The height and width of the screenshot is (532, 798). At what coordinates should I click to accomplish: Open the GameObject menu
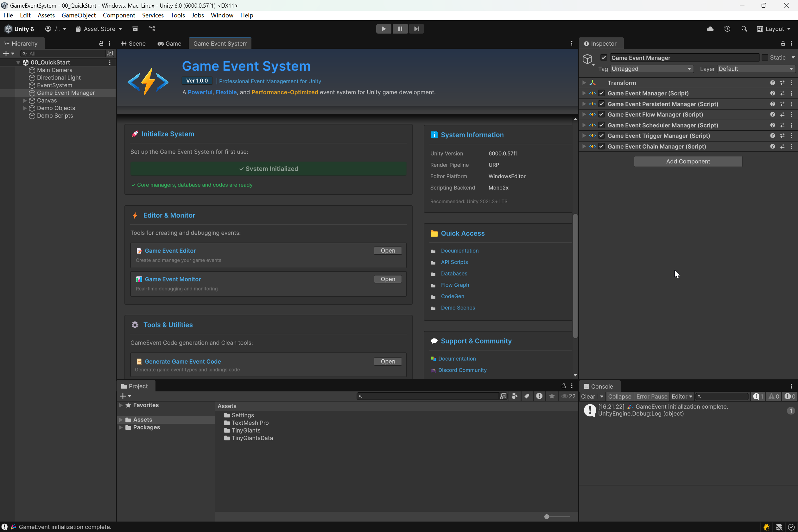pos(79,15)
